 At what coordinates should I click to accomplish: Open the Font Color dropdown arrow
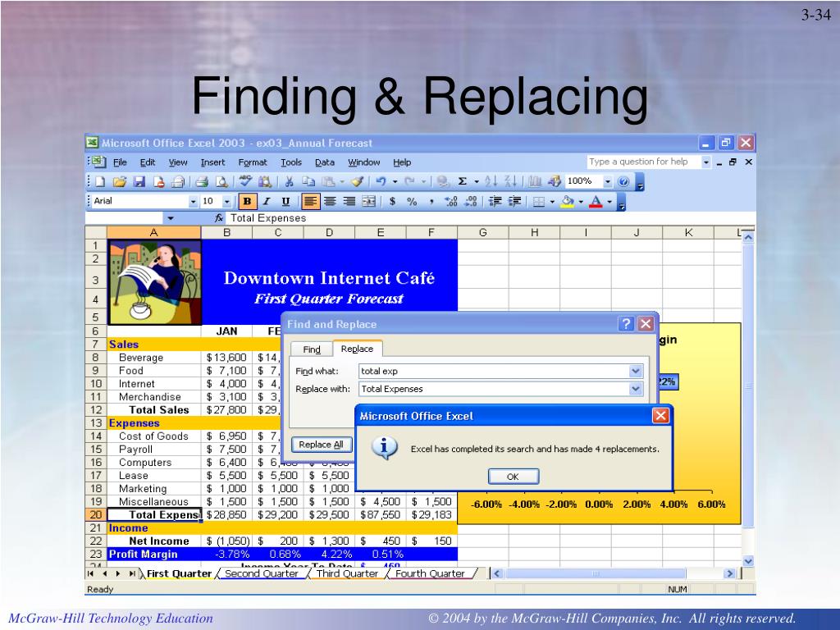tap(609, 202)
